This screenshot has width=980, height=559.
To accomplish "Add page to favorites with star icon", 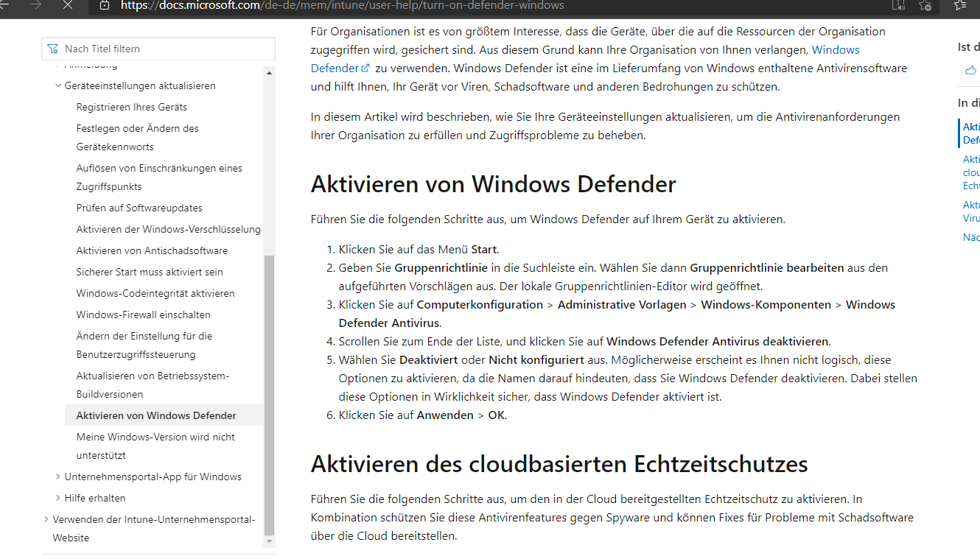I will tap(925, 5).
